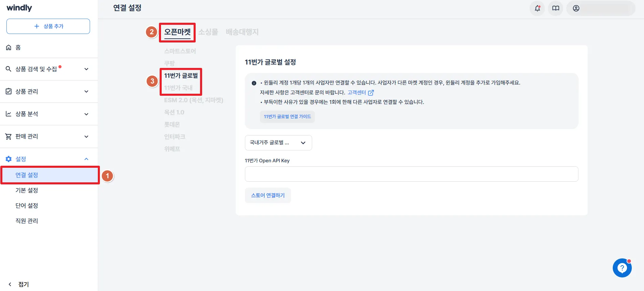Viewport: 644px width, 291px height.
Task: Expand the 상품 관리 chevron
Action: point(86,91)
